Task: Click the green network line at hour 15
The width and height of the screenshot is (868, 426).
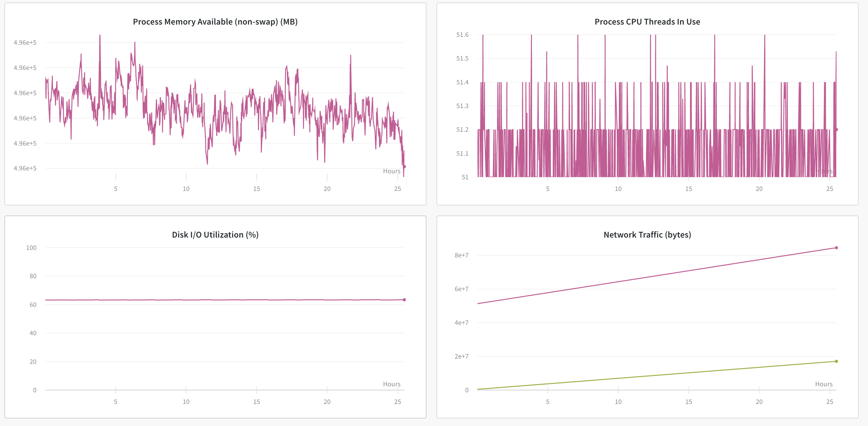Action: [x=689, y=373]
